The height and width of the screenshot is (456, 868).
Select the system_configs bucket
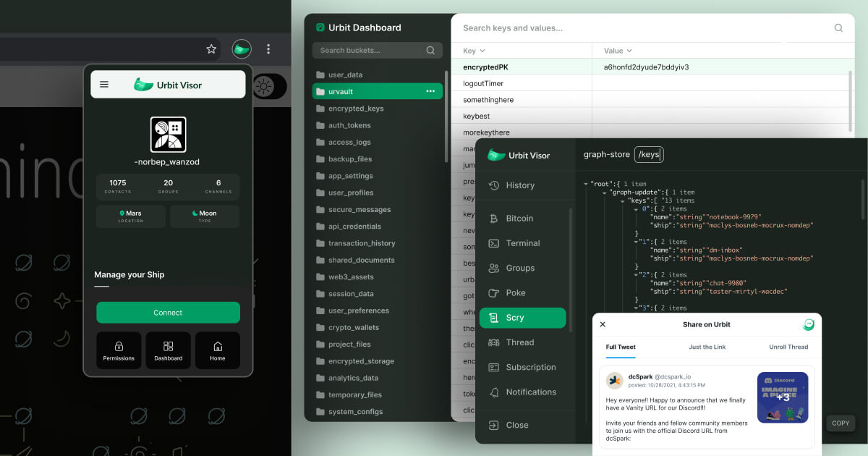click(x=377, y=412)
